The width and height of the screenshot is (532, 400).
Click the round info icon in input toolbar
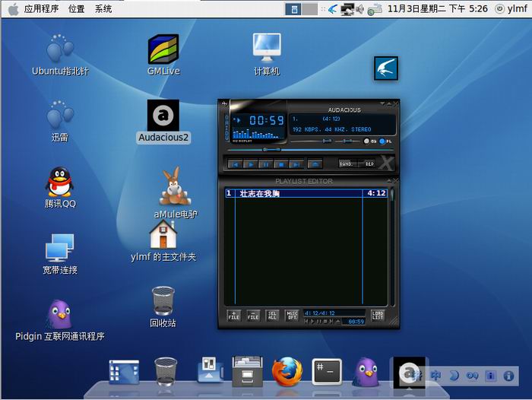coord(508,376)
